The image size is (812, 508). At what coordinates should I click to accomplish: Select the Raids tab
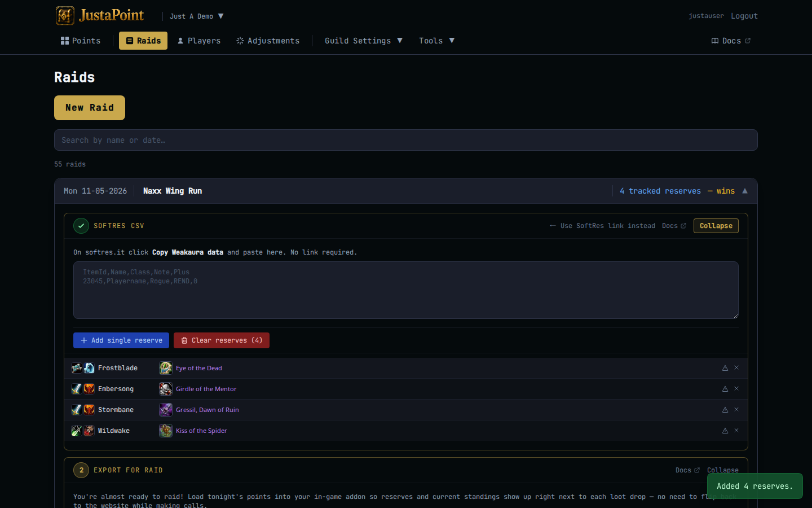pyautogui.click(x=143, y=41)
